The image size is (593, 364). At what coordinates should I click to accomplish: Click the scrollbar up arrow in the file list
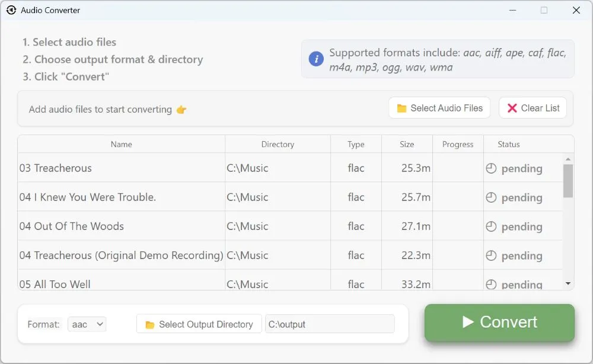(568, 158)
